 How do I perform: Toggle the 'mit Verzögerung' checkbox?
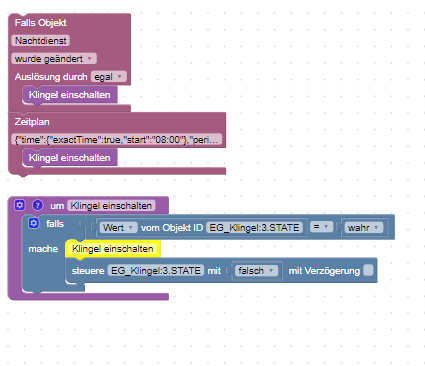pos(368,270)
